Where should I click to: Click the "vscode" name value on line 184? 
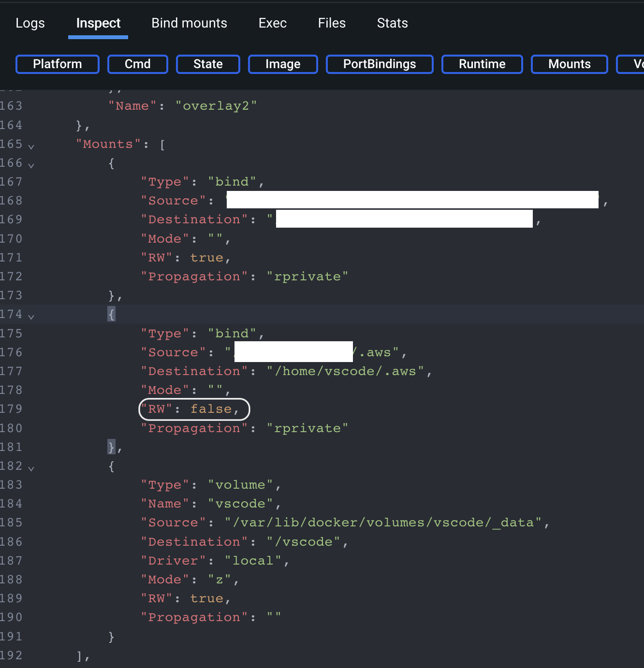pyautogui.click(x=241, y=504)
